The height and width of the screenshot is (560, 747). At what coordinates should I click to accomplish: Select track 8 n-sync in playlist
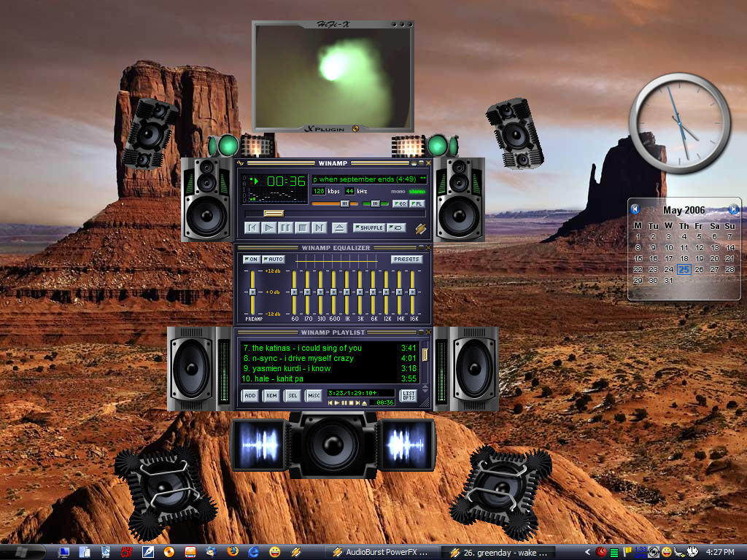[329, 358]
